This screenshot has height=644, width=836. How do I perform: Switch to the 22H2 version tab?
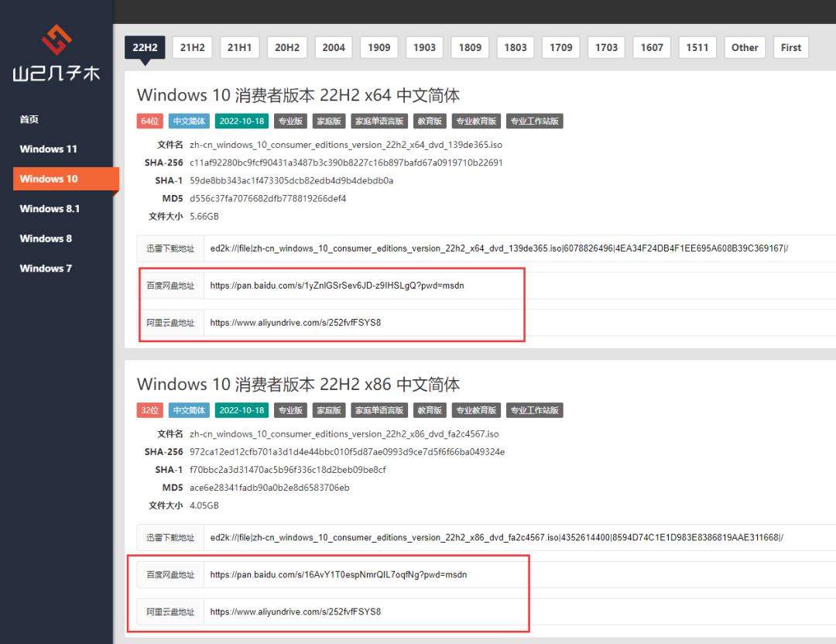click(145, 47)
